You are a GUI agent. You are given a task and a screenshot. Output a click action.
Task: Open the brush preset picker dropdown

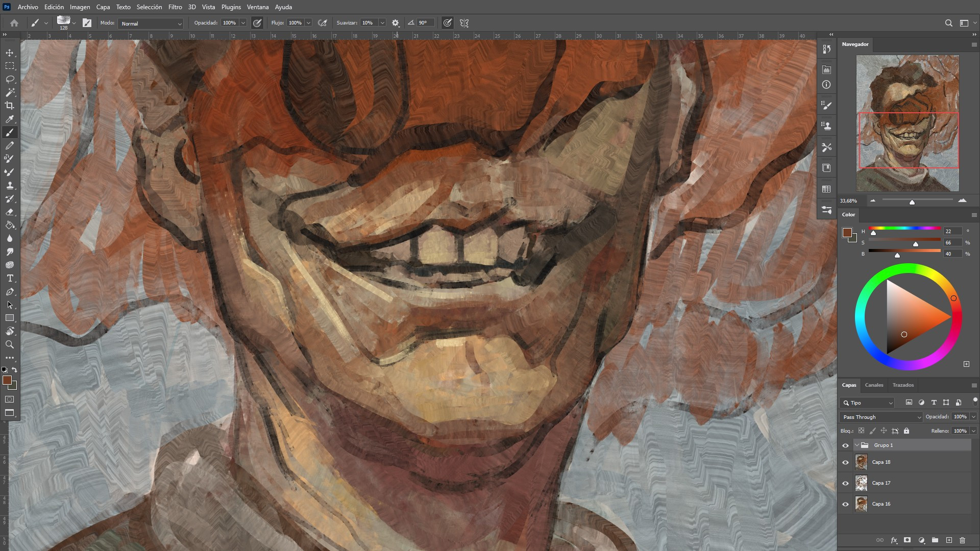click(74, 23)
